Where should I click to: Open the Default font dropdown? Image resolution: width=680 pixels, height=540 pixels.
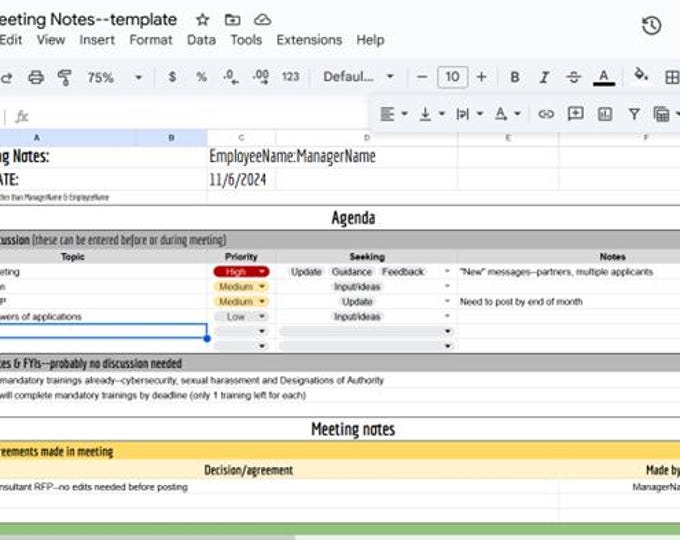pyautogui.click(x=358, y=77)
